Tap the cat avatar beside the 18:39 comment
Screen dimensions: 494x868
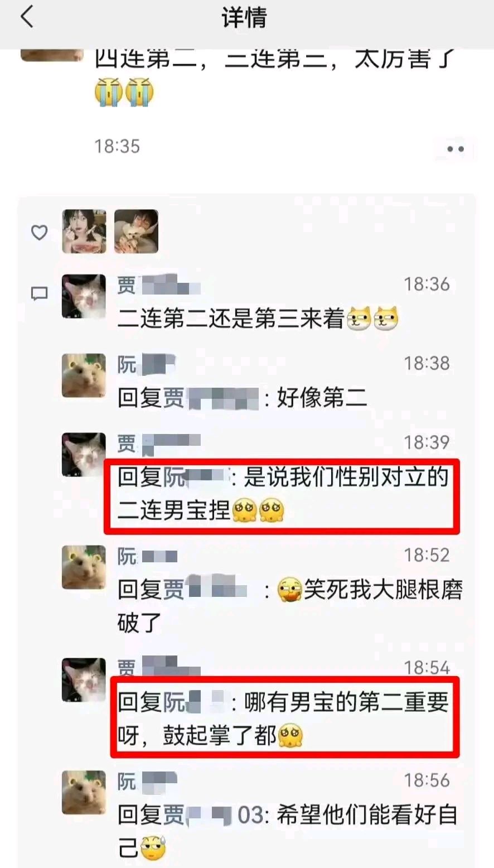84,455
